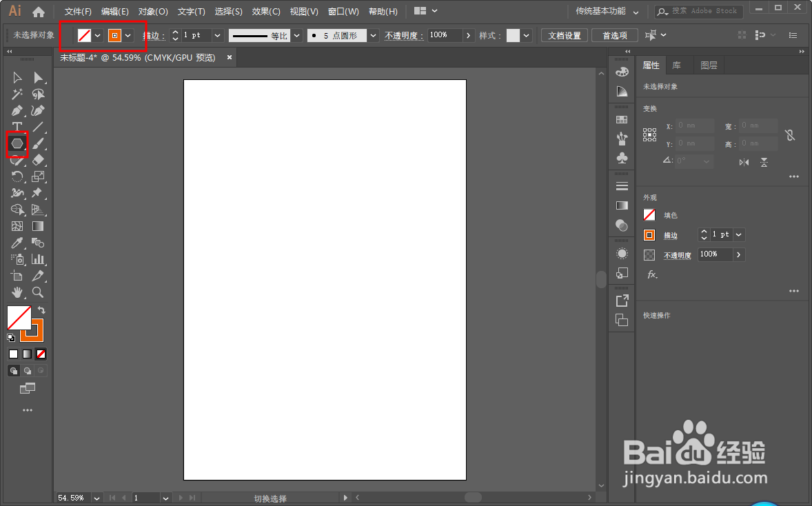Open the 等比 variable width profile dropdown
The height and width of the screenshot is (506, 812).
coord(296,35)
